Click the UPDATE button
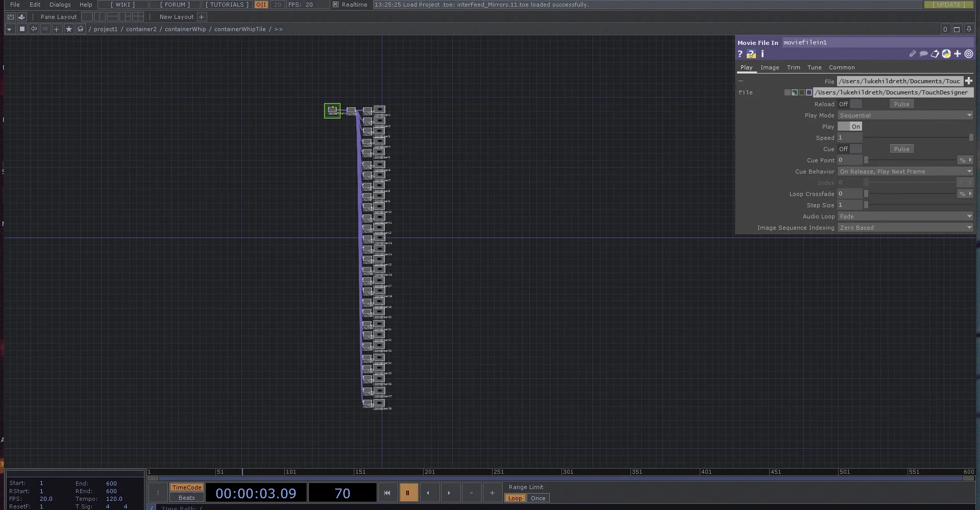Image resolution: width=980 pixels, height=510 pixels. [949, 5]
